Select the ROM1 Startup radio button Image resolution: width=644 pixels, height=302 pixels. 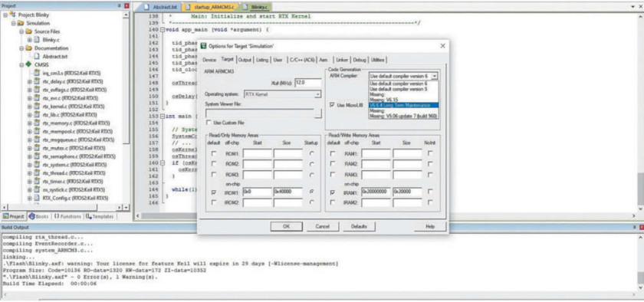(x=312, y=153)
